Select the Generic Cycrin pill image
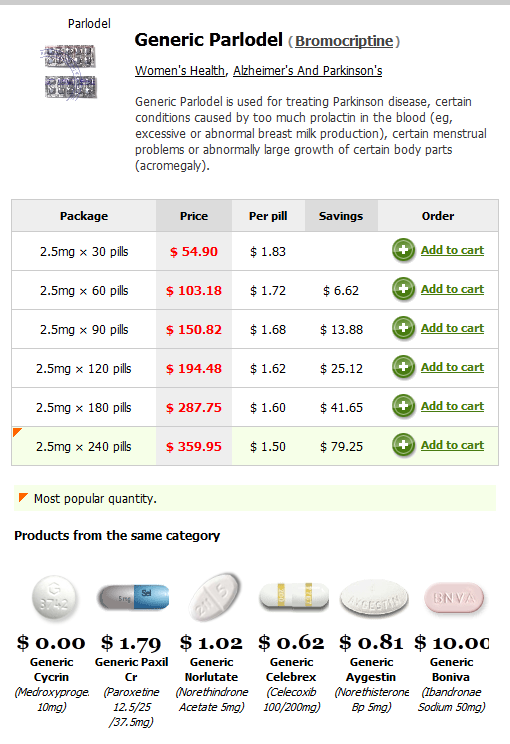This screenshot has width=510, height=744. click(54, 598)
